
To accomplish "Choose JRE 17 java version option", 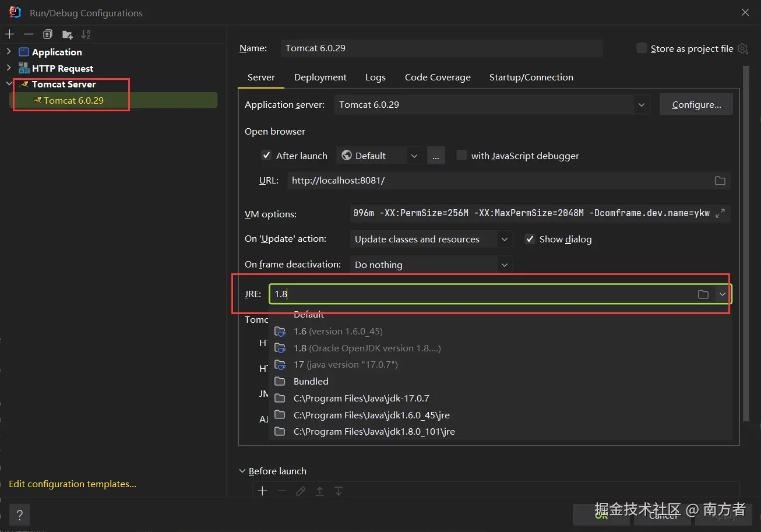I will (500, 365).
